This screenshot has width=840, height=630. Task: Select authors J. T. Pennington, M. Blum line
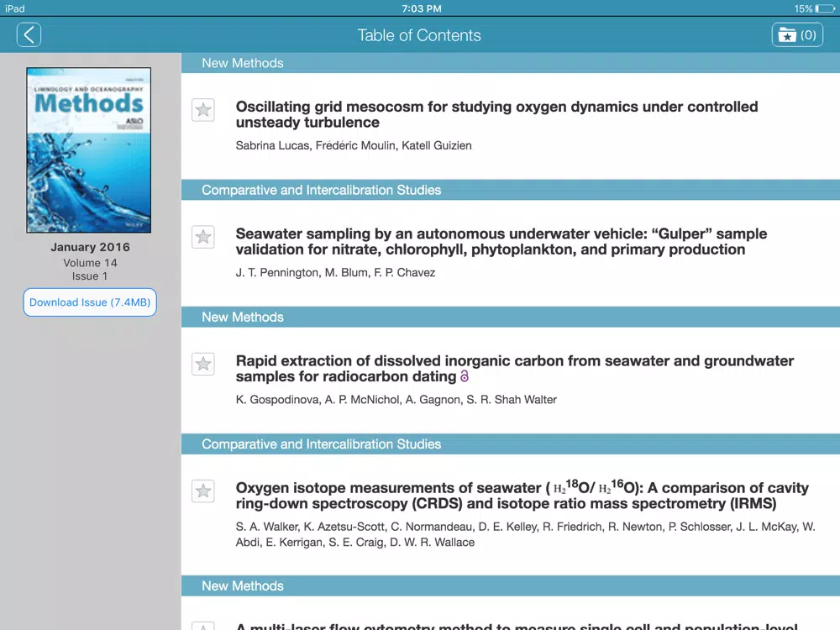click(335, 273)
